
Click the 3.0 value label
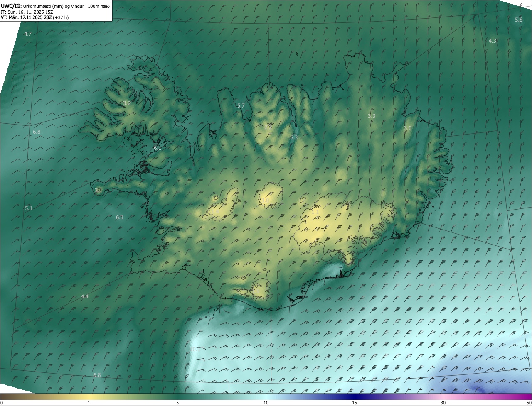408,128
